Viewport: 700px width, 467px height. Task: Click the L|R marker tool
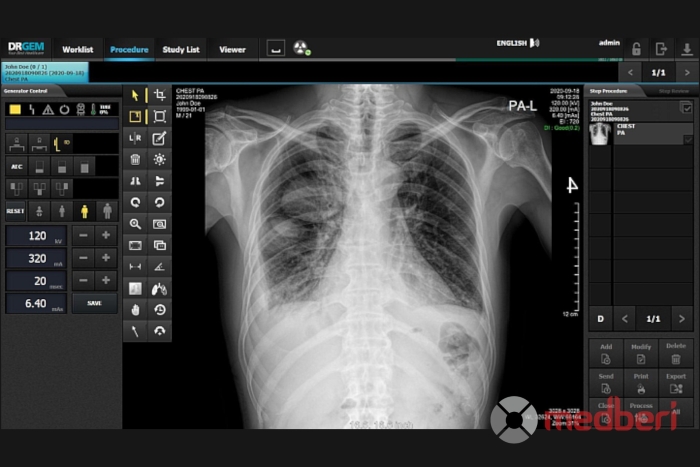coord(135,138)
